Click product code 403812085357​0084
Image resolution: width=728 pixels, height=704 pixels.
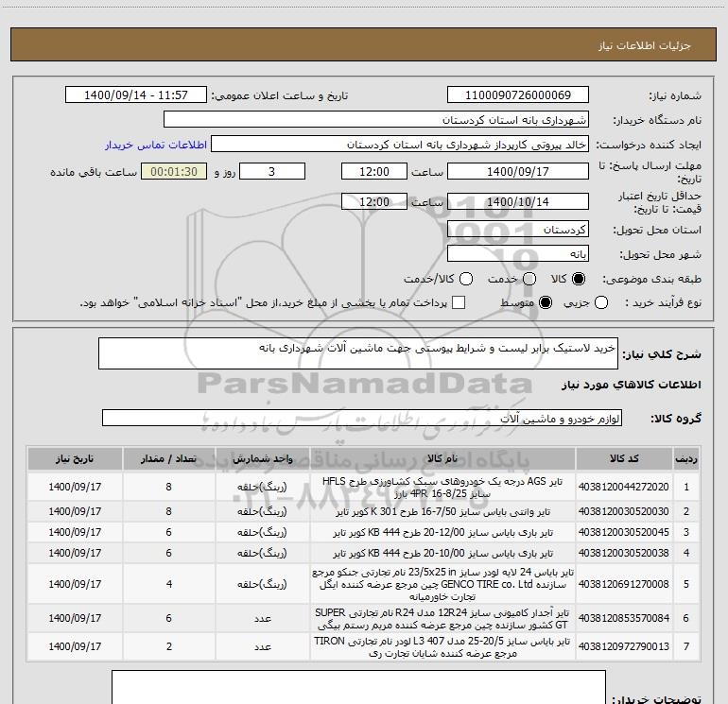(x=624, y=618)
